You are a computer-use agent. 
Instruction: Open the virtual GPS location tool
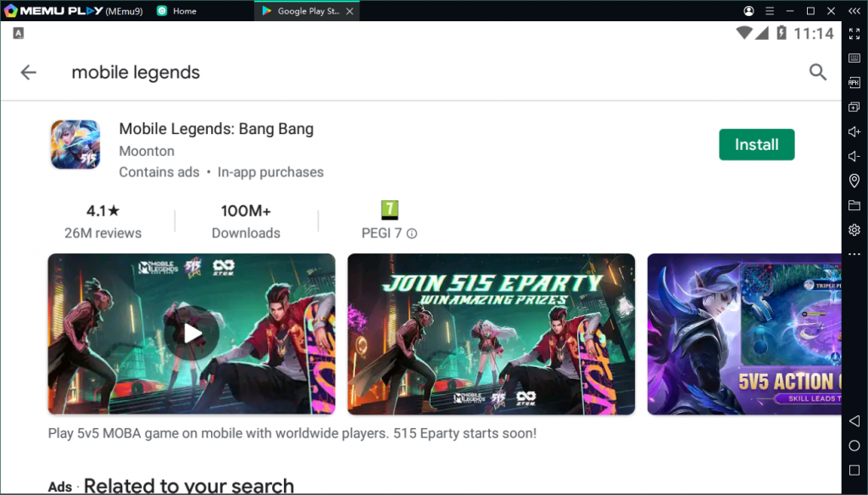click(854, 181)
